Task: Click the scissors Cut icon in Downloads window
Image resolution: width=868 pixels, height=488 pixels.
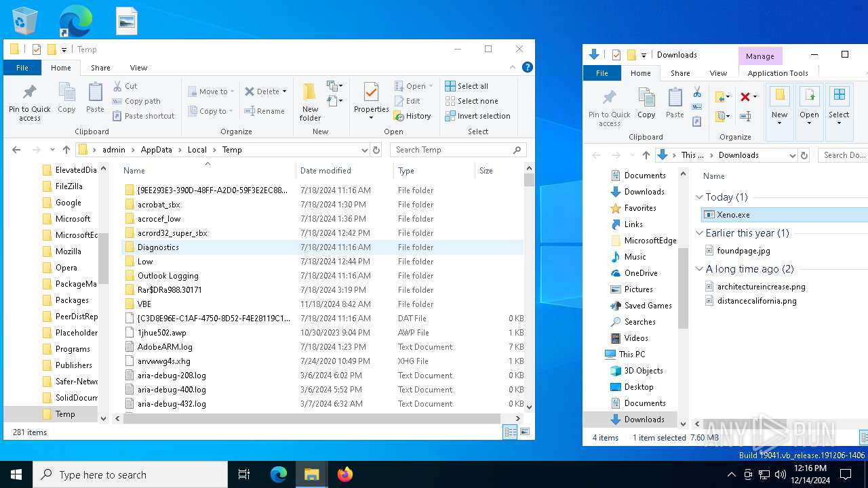Action: pyautogui.click(x=696, y=91)
